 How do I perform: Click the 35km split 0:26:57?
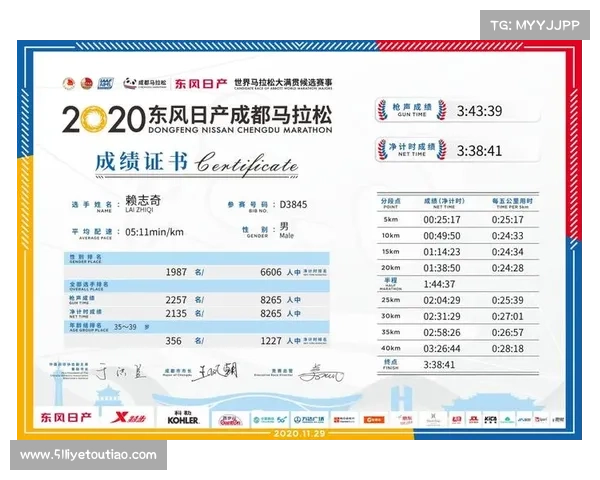(507, 332)
